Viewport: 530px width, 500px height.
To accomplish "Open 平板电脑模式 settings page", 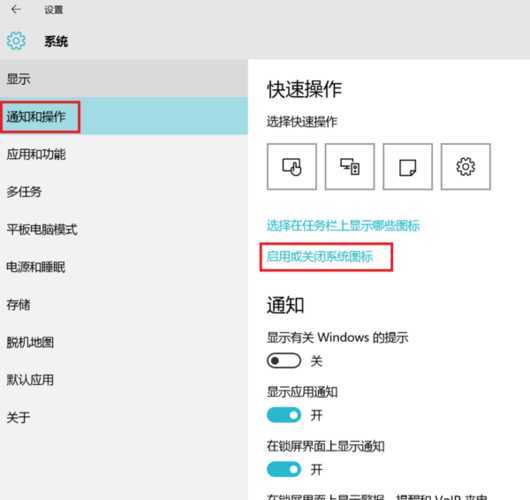I will coord(124,230).
